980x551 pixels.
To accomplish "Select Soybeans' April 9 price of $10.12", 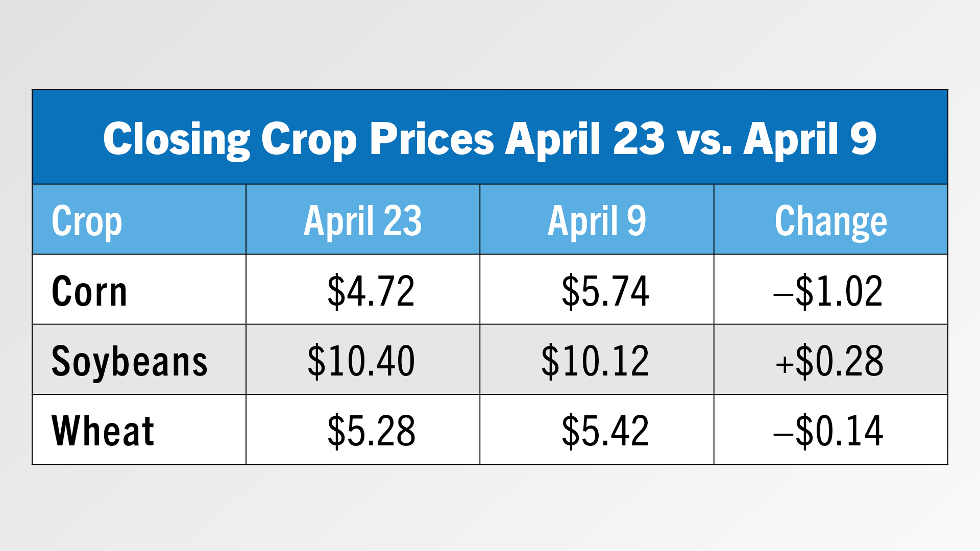I will point(595,361).
